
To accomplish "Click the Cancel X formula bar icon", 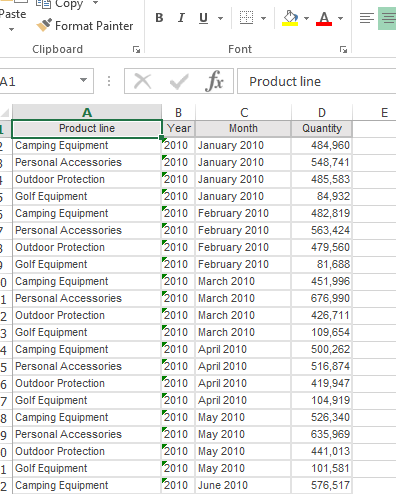I will (143, 81).
